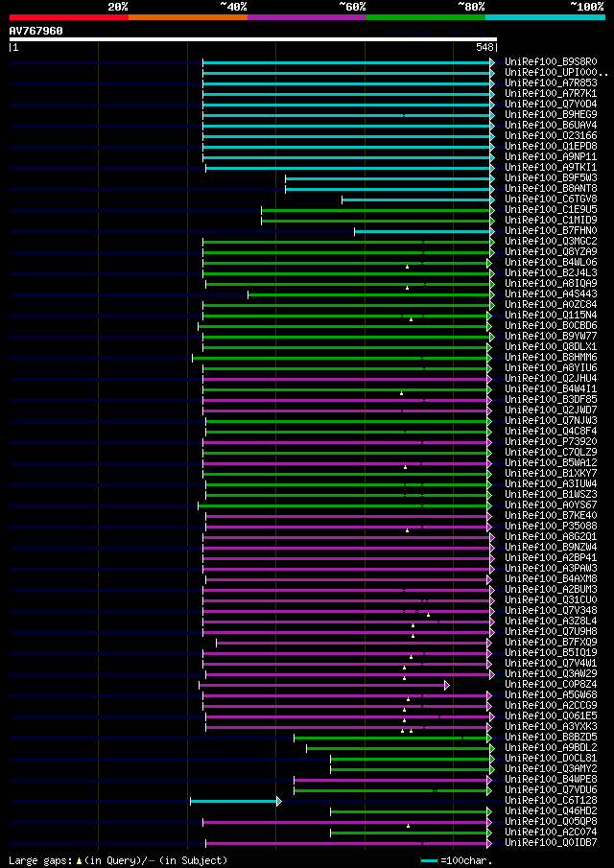
Task: Open hit UniRef100_B9HEG9
Action: click(x=551, y=114)
